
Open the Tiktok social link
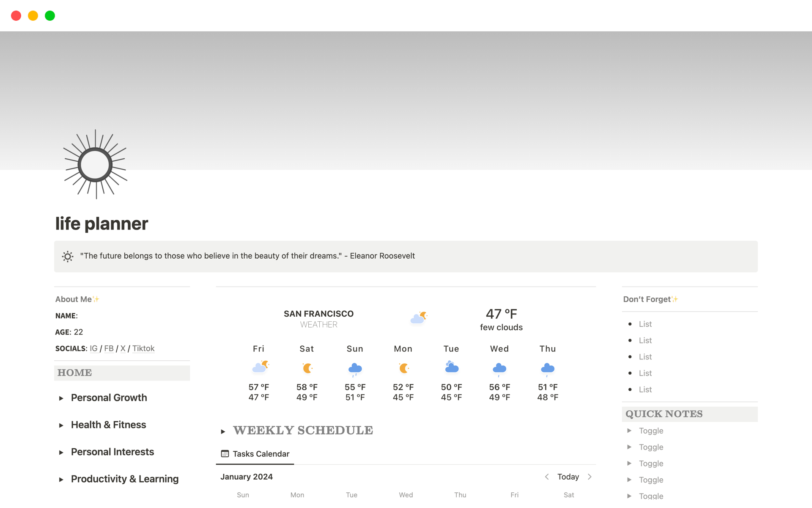(x=143, y=348)
